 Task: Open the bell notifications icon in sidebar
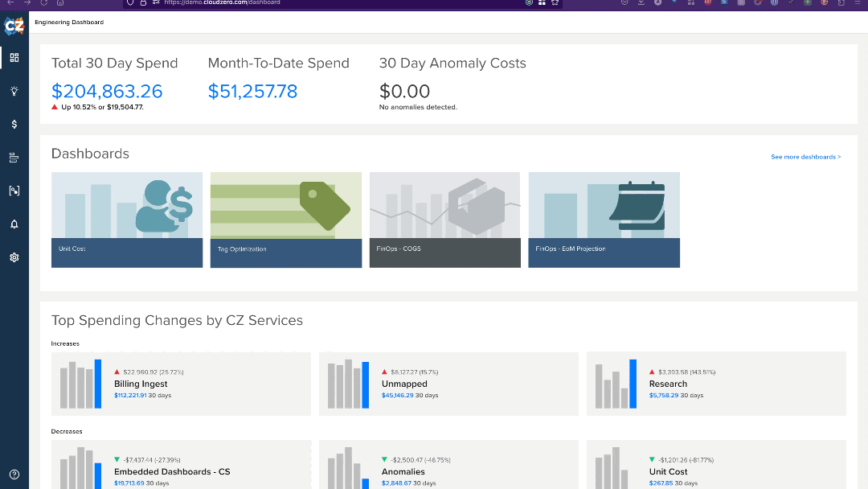coord(14,224)
